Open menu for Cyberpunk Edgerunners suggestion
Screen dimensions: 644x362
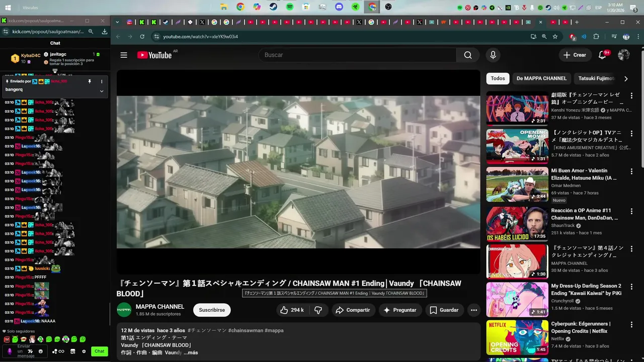631,325
